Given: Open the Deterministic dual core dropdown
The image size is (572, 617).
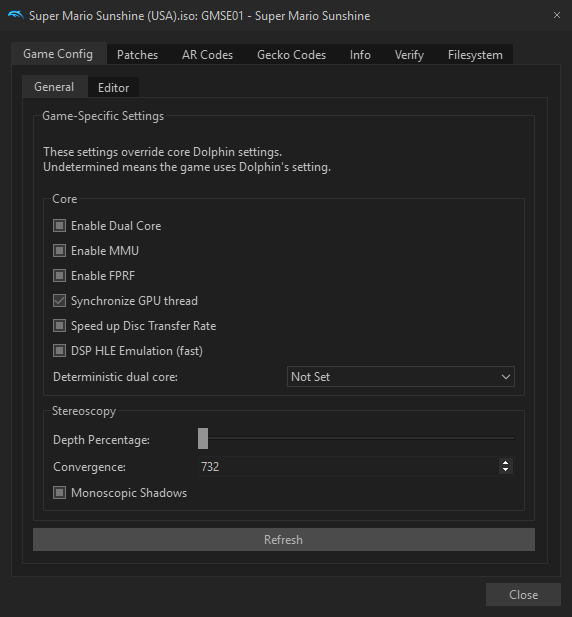Looking at the screenshot, I should 400,377.
